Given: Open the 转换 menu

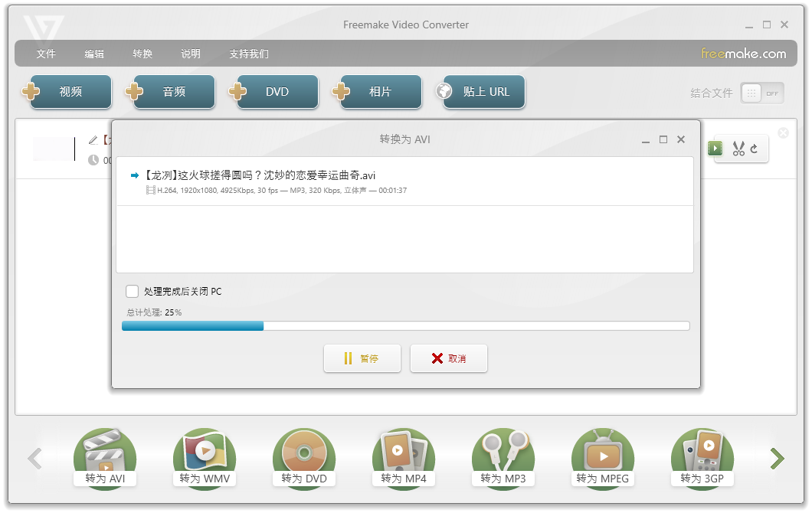Looking at the screenshot, I should 142,54.
